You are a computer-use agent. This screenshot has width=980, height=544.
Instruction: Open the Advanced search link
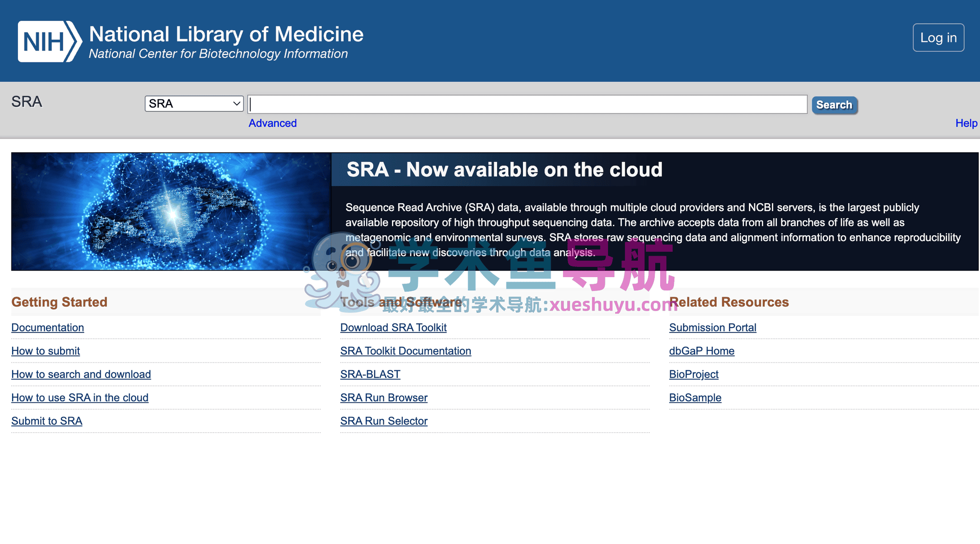coord(272,123)
